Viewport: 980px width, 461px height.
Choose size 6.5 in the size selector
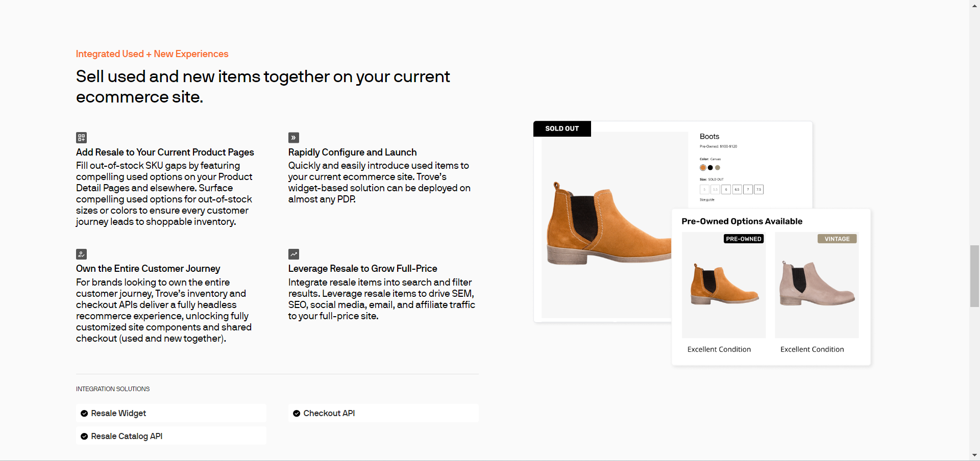pyautogui.click(x=737, y=190)
